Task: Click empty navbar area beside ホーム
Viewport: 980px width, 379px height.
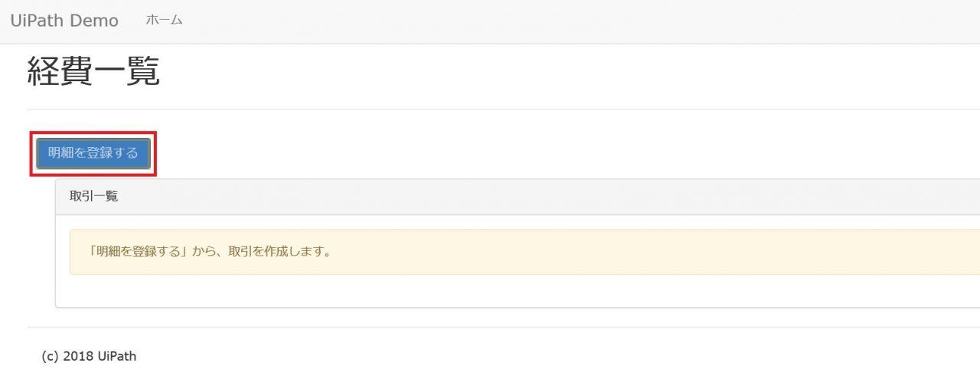Action: coord(582,21)
